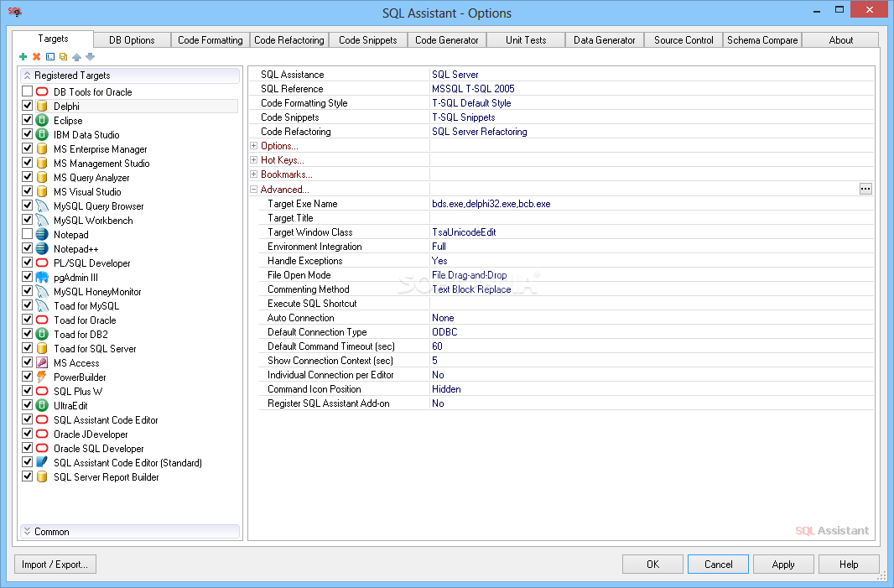Uncheck the Delphi target checkbox
The width and height of the screenshot is (894, 588).
pyautogui.click(x=27, y=106)
